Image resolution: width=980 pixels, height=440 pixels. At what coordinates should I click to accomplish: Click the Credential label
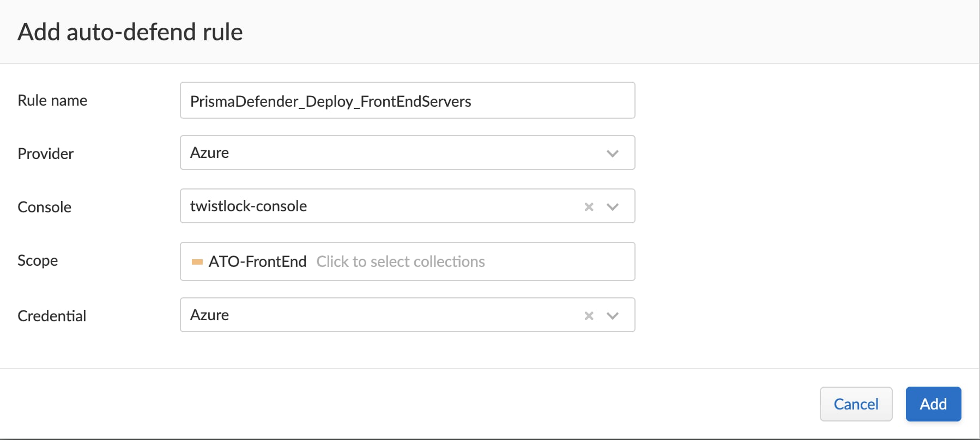click(x=52, y=316)
